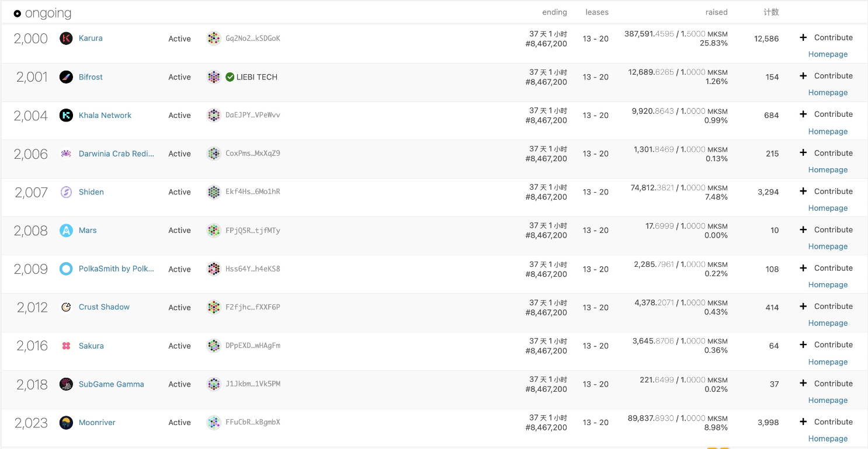Open the Homepage link for Bifrost
868x449 pixels.
click(x=828, y=92)
